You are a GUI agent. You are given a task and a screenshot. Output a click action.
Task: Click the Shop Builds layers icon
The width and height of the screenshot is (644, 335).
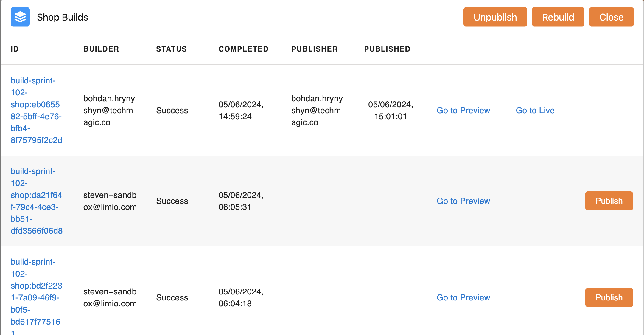[x=20, y=17]
